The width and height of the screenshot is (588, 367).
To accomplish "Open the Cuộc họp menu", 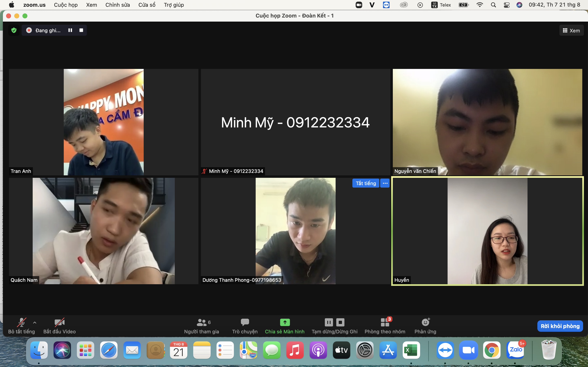I will tap(66, 5).
